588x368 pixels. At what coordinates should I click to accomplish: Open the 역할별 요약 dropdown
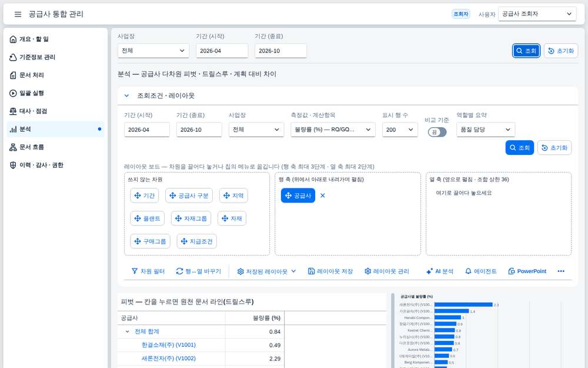click(486, 130)
